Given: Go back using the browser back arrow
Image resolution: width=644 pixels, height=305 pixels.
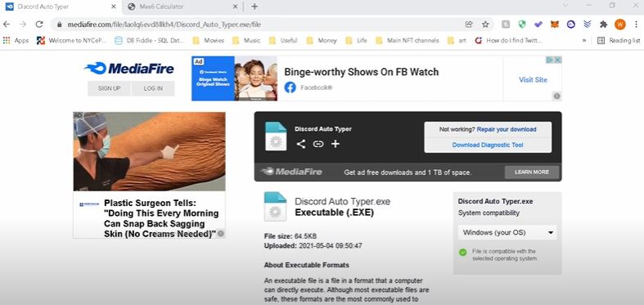Looking at the screenshot, I should [x=7, y=25].
